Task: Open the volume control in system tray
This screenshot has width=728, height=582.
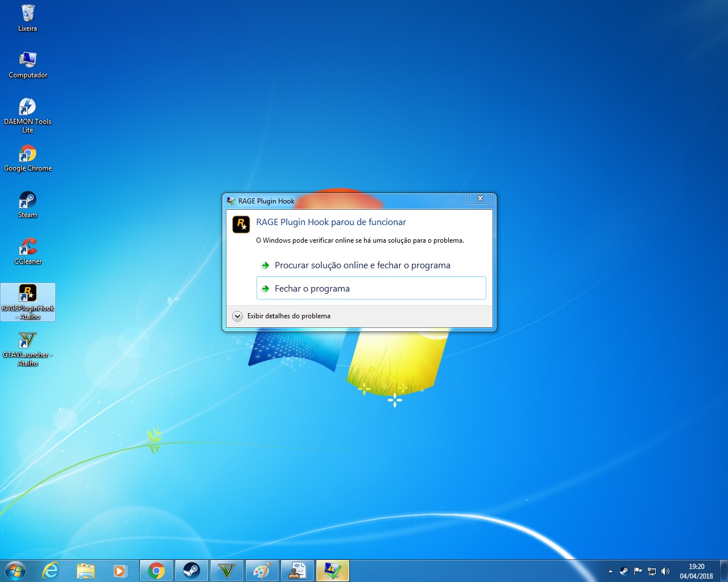Action: (x=665, y=571)
